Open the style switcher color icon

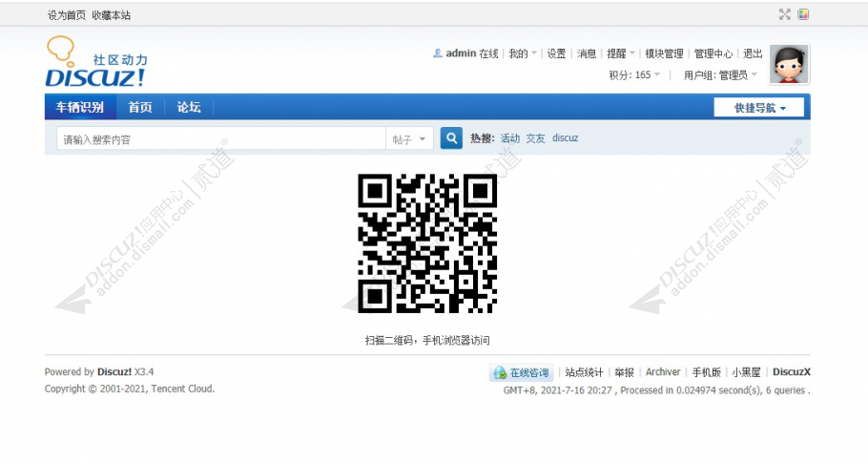[803, 14]
